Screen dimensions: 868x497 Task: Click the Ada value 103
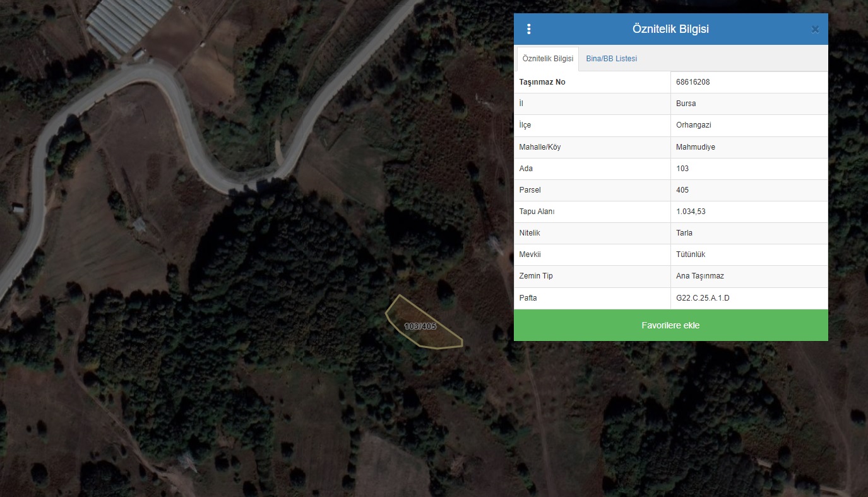coord(682,169)
